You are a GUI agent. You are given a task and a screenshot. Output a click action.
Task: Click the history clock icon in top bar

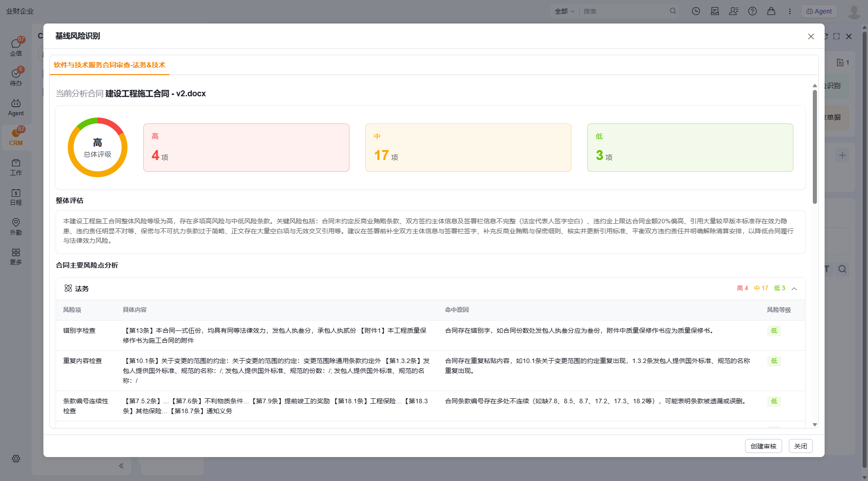tap(696, 11)
